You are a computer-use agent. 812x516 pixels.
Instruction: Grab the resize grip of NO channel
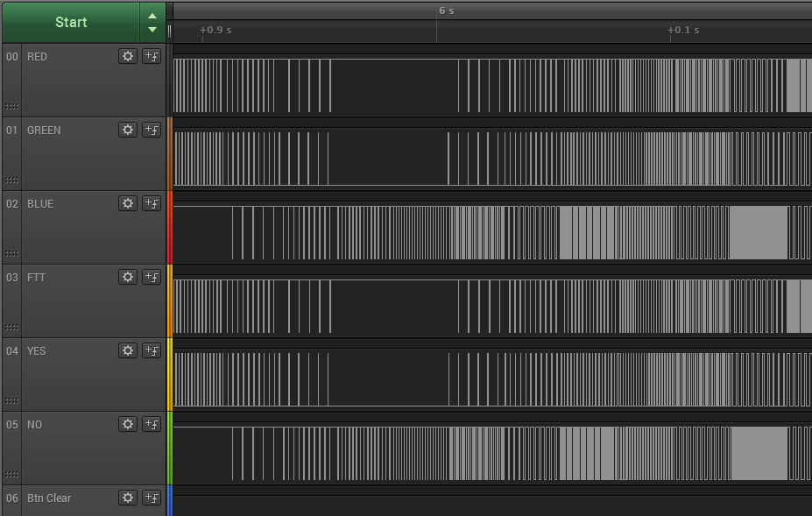click(x=12, y=475)
